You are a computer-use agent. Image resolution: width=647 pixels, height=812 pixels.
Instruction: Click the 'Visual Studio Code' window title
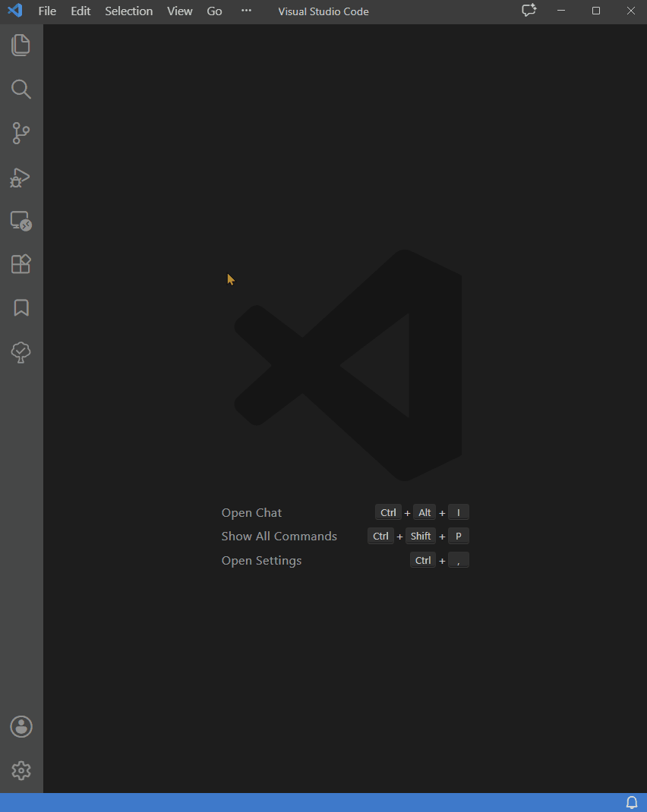(323, 11)
